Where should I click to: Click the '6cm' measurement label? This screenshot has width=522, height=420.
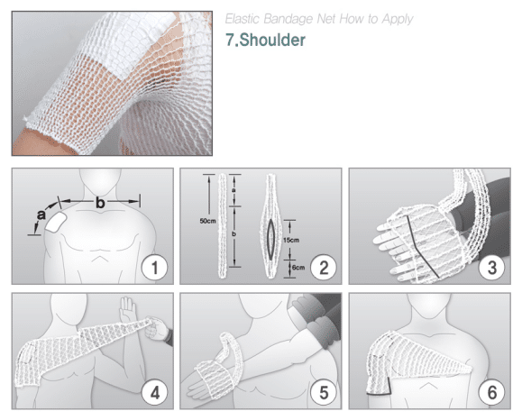298,268
